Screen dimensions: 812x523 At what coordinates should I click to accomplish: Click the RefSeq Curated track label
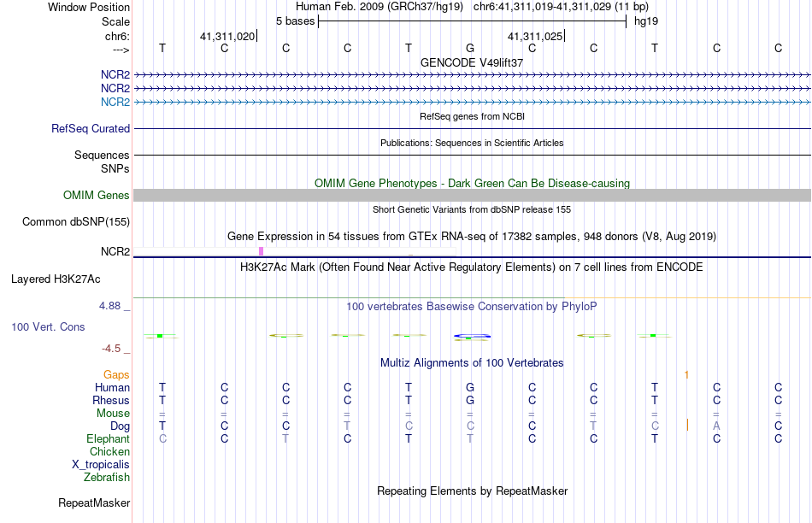pos(91,128)
